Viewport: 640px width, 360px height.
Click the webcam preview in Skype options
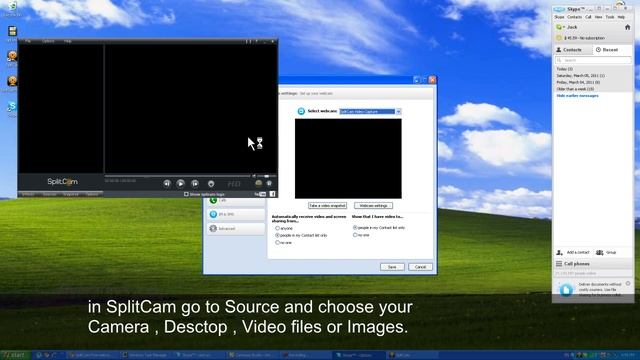[348, 159]
